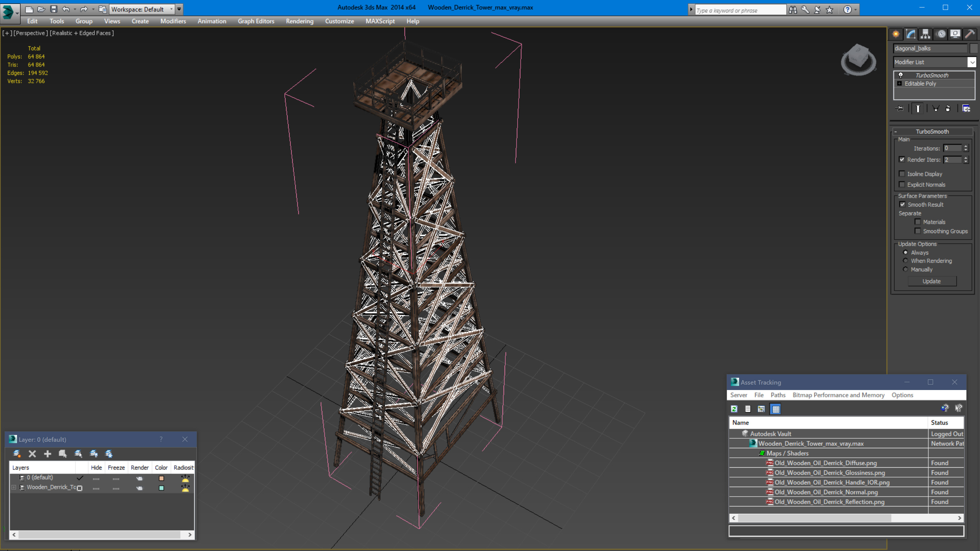Click the New Scene toolbar icon
Screen dimensions: 980x551
pos(29,9)
